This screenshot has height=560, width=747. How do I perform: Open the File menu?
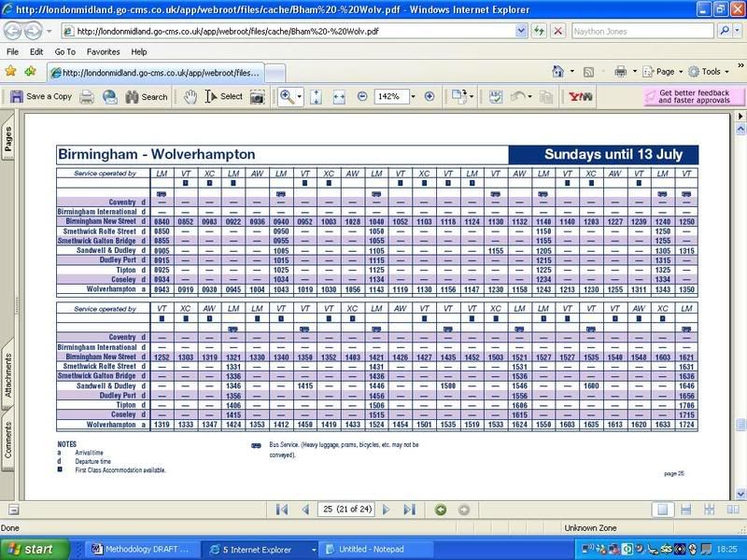[12, 52]
